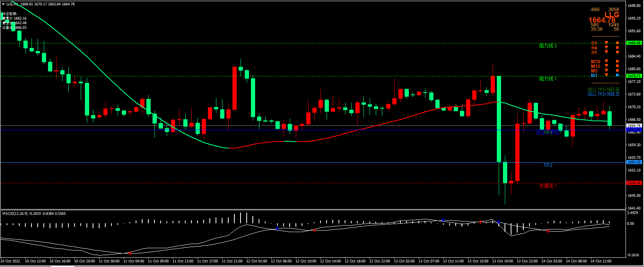Click the green 1678.71 price axis tag
The height and width of the screenshot is (267, 644).
point(634,76)
